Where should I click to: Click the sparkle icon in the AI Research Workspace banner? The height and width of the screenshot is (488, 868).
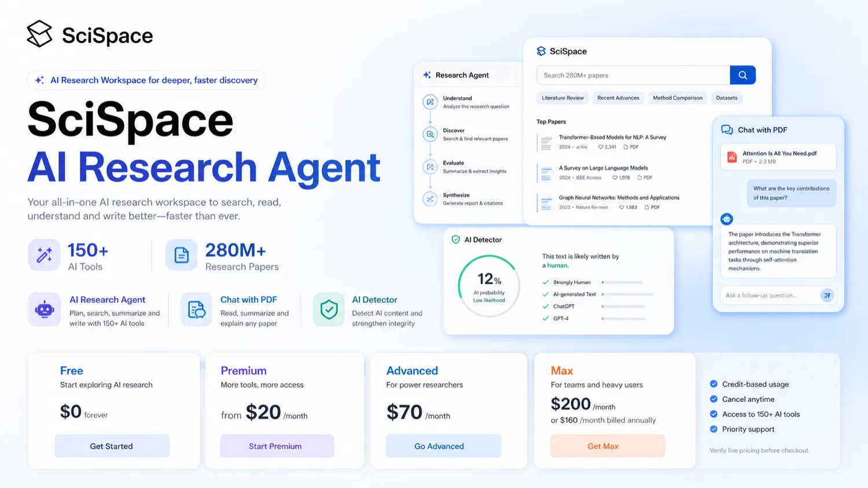pyautogui.click(x=39, y=80)
